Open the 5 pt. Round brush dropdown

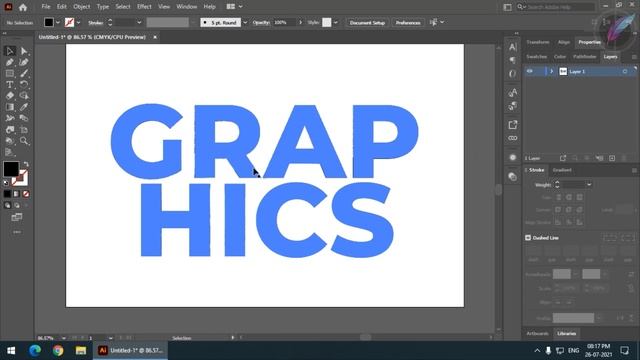coord(245,22)
